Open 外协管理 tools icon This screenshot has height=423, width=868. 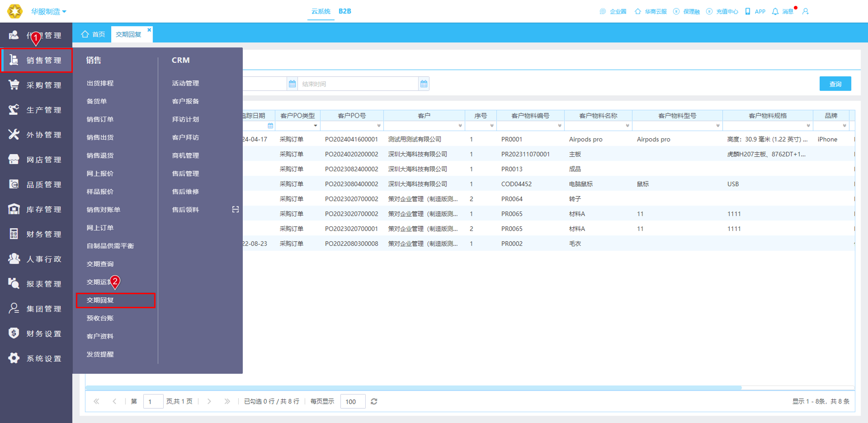coord(14,134)
